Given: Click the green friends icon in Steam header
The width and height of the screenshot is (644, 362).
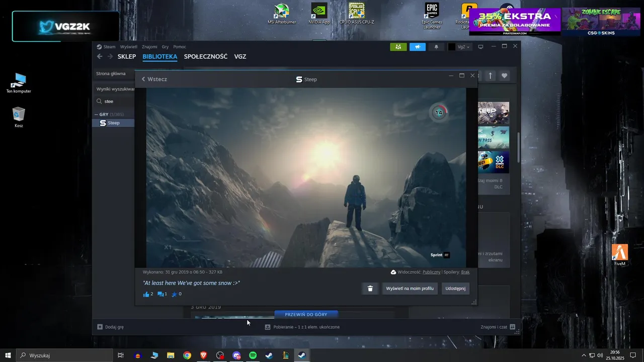Looking at the screenshot, I should click(398, 47).
